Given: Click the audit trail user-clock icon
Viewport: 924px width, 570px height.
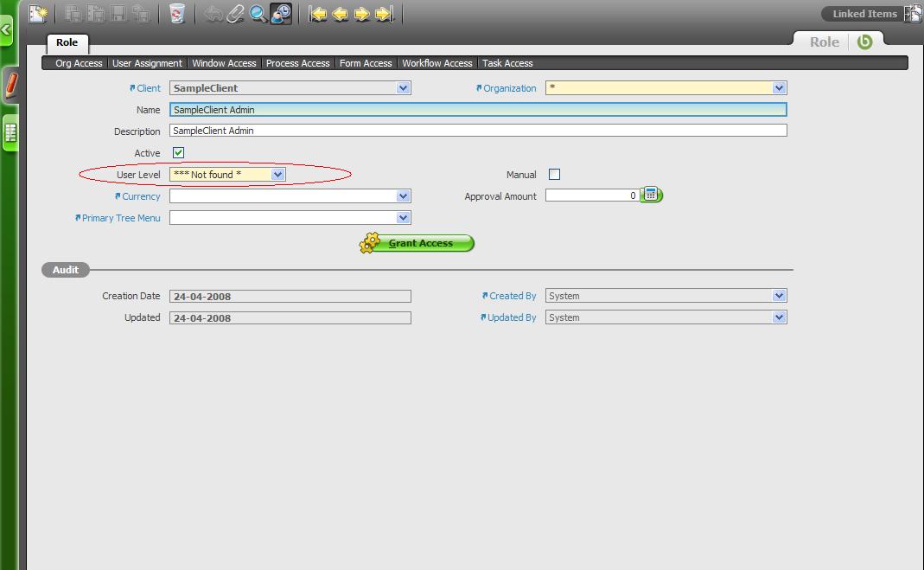Looking at the screenshot, I should point(281,13).
